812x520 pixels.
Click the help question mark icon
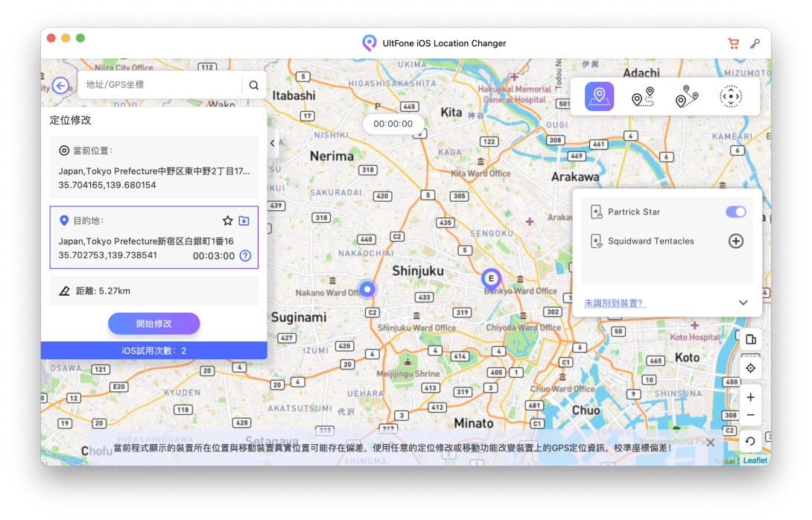click(245, 256)
